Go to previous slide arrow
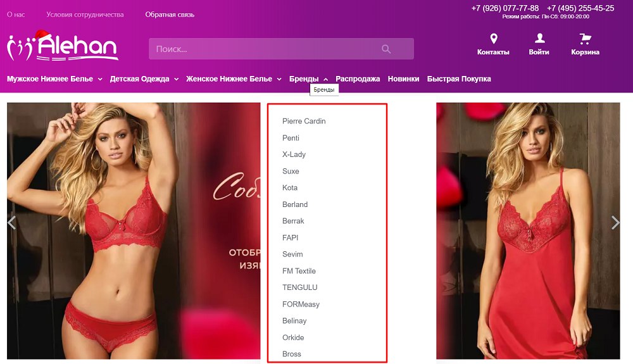Screen dimensions: 633x364 pos(11,222)
